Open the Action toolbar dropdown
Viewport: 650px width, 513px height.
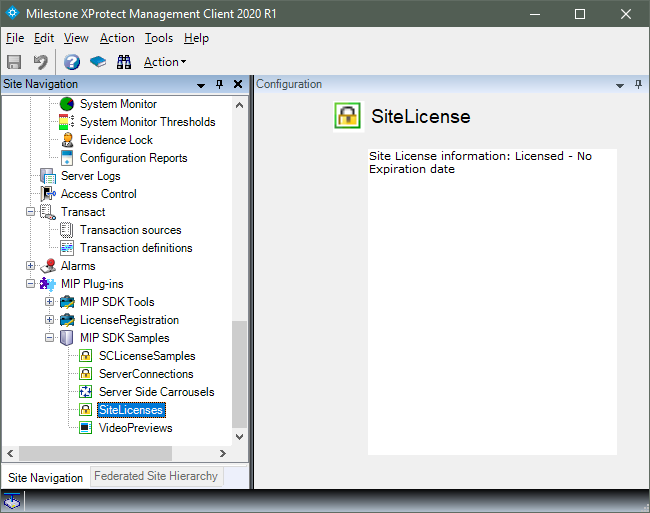point(165,62)
